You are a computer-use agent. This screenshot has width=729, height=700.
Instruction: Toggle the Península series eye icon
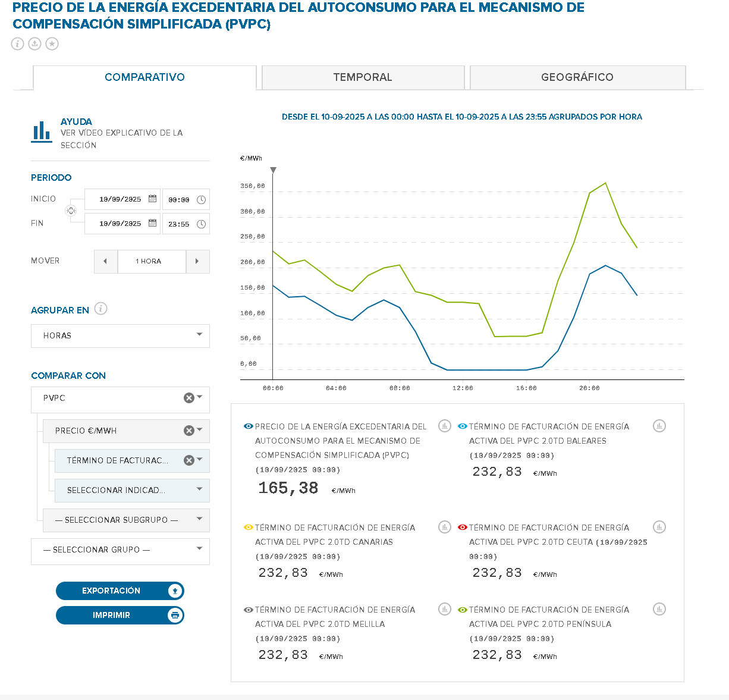coord(463,610)
